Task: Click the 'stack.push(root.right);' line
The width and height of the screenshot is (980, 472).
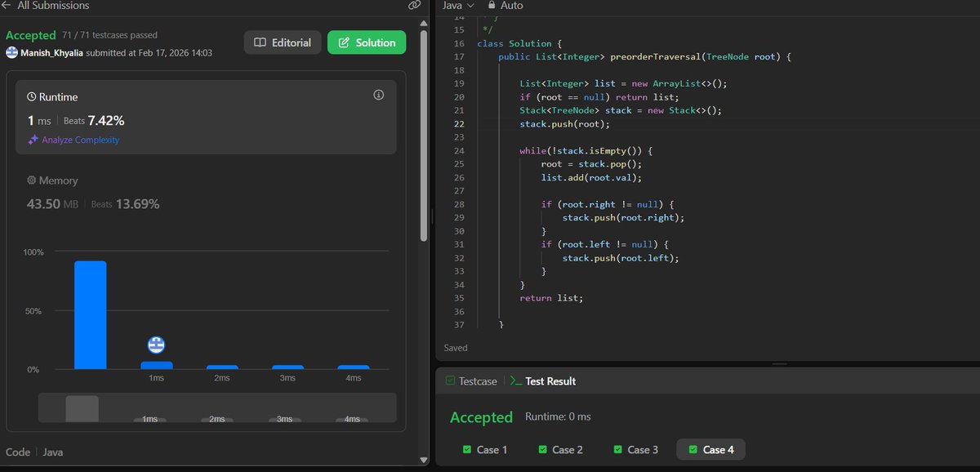Action: click(622, 218)
